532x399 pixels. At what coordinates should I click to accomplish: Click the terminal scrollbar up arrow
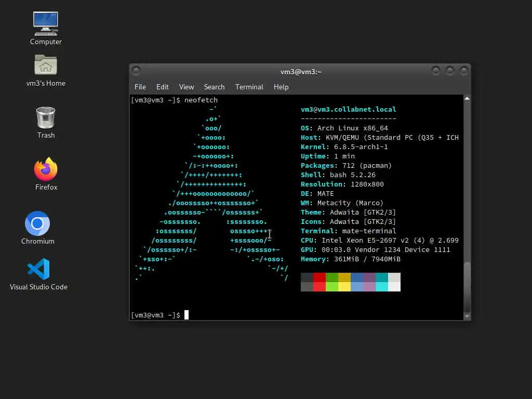[467, 98]
